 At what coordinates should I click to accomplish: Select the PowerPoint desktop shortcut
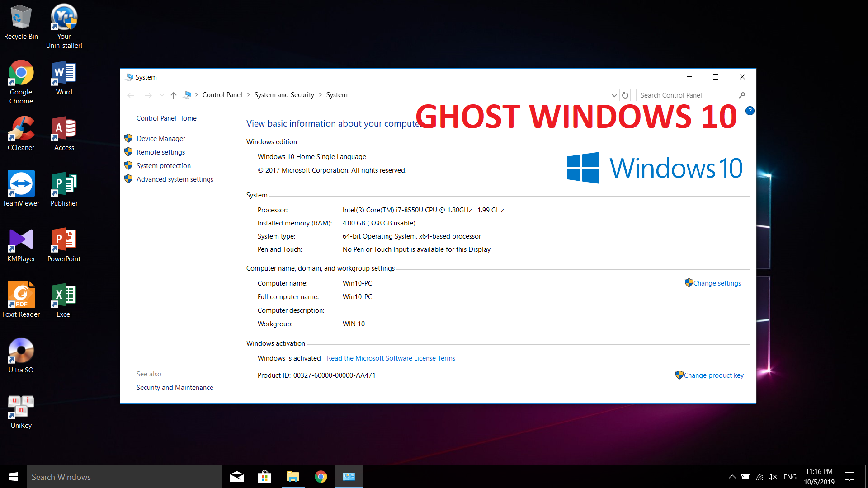(x=64, y=245)
